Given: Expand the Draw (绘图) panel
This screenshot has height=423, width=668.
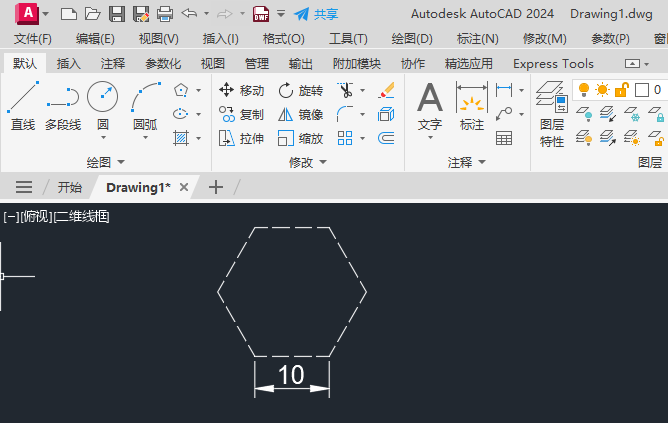Looking at the screenshot, I should coord(105,162).
